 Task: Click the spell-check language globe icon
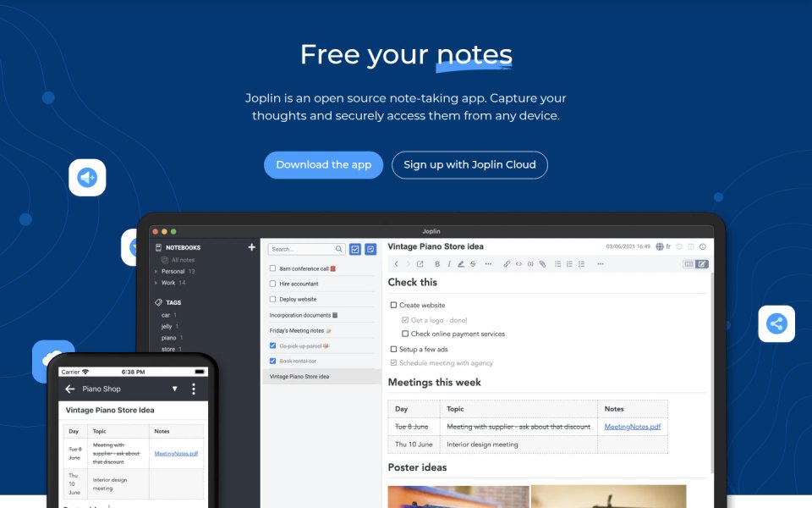pos(660,246)
